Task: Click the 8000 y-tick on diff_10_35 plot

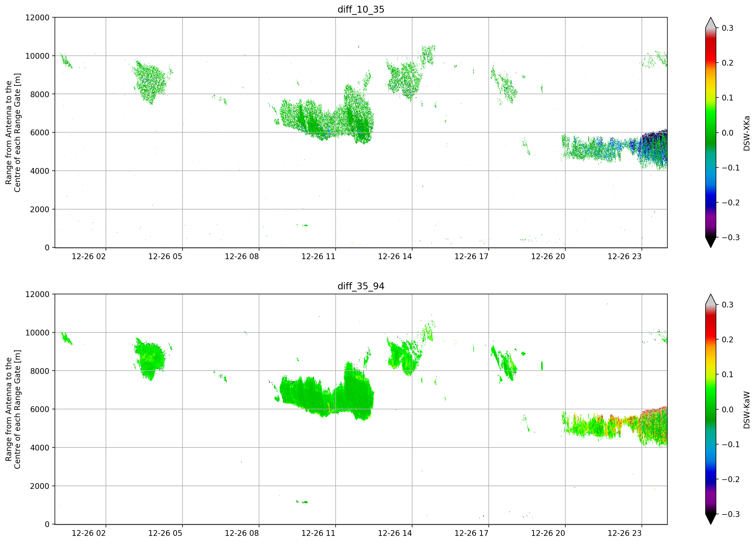Action: (40, 94)
